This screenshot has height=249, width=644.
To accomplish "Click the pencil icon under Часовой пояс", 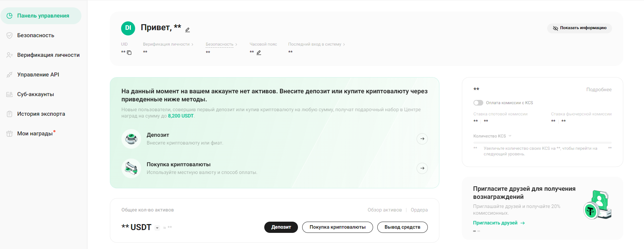I will [x=259, y=53].
